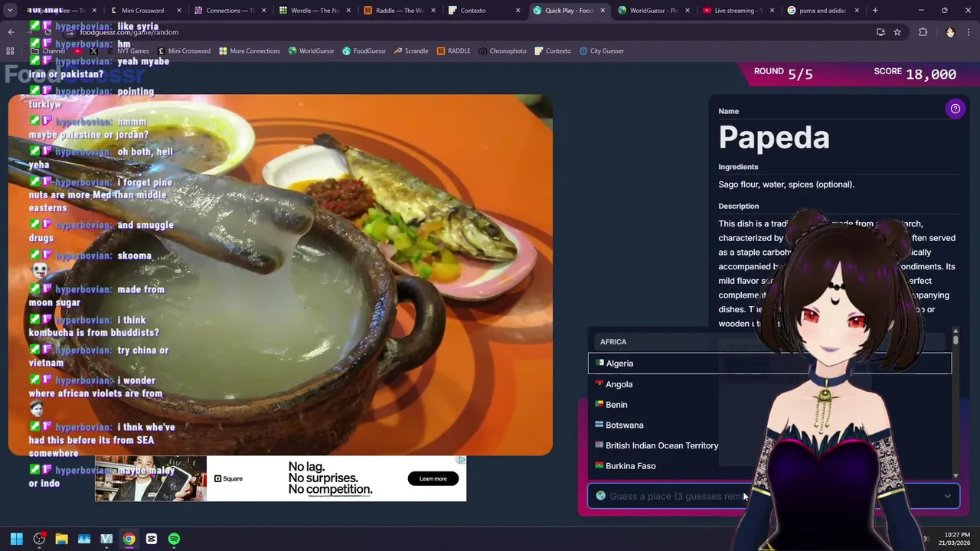Open the browser extensions puzzle icon
Image resolution: width=980 pixels, height=551 pixels.
point(923,32)
